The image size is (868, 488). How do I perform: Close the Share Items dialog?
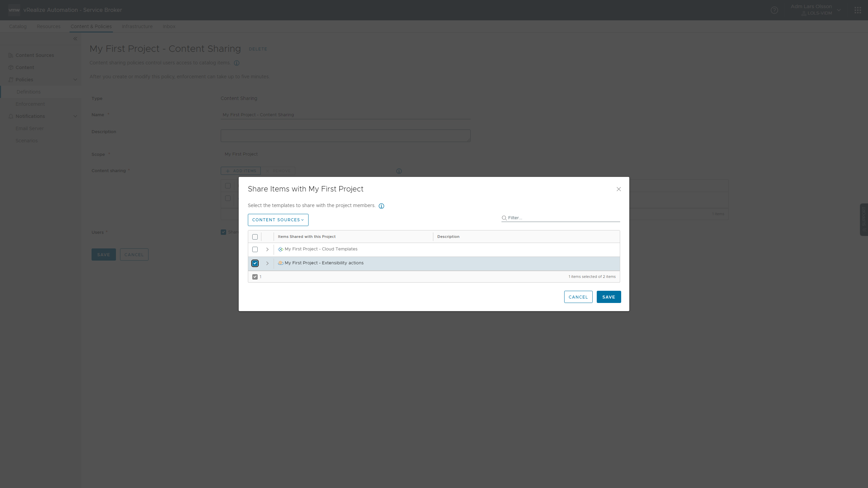pyautogui.click(x=619, y=189)
